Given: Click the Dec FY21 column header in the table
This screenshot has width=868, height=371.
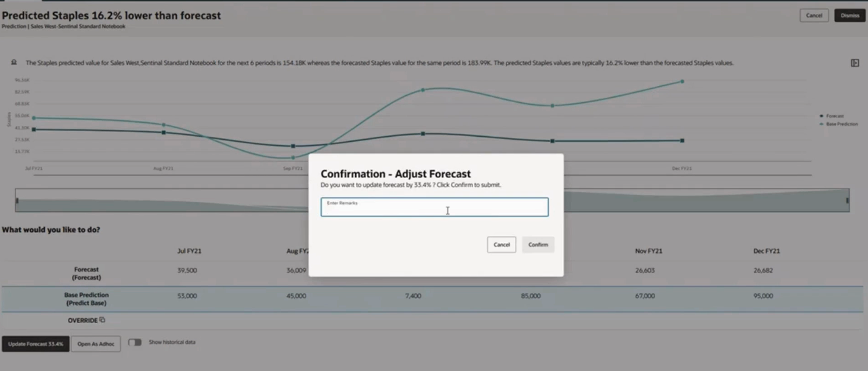Looking at the screenshot, I should (x=767, y=251).
